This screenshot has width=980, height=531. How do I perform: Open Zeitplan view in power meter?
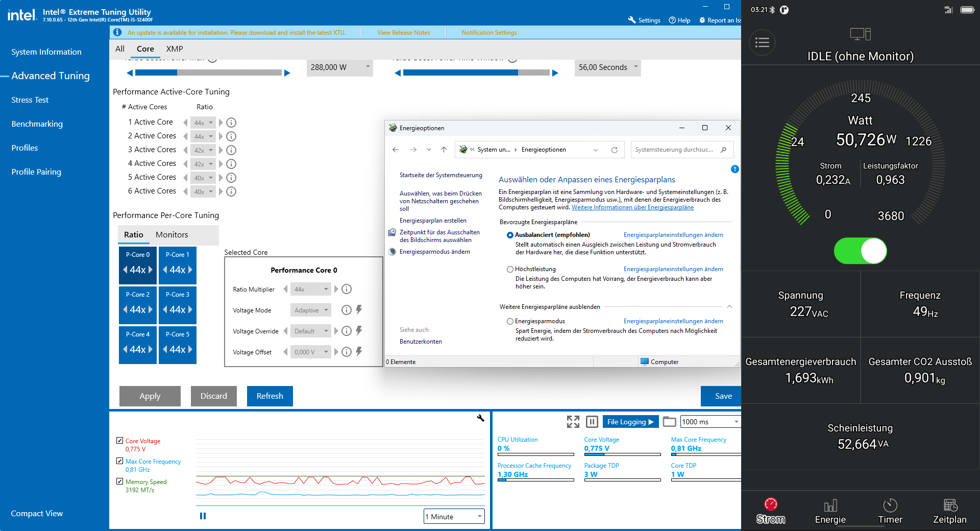[x=950, y=512]
